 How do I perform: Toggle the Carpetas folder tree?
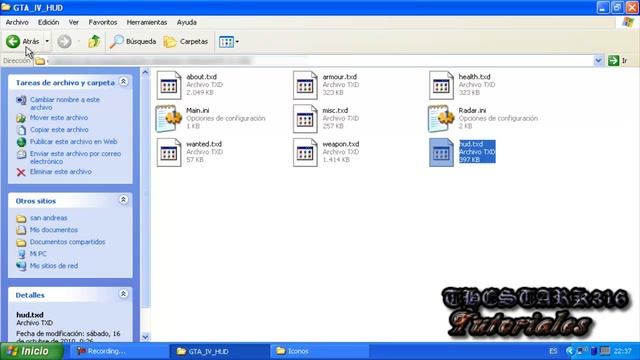click(x=186, y=41)
